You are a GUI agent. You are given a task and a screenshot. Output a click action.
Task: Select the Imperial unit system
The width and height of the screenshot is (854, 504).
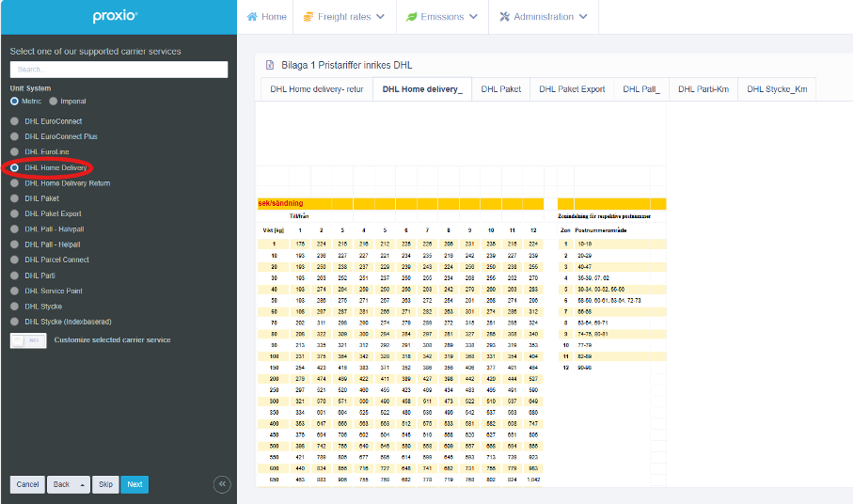53,102
